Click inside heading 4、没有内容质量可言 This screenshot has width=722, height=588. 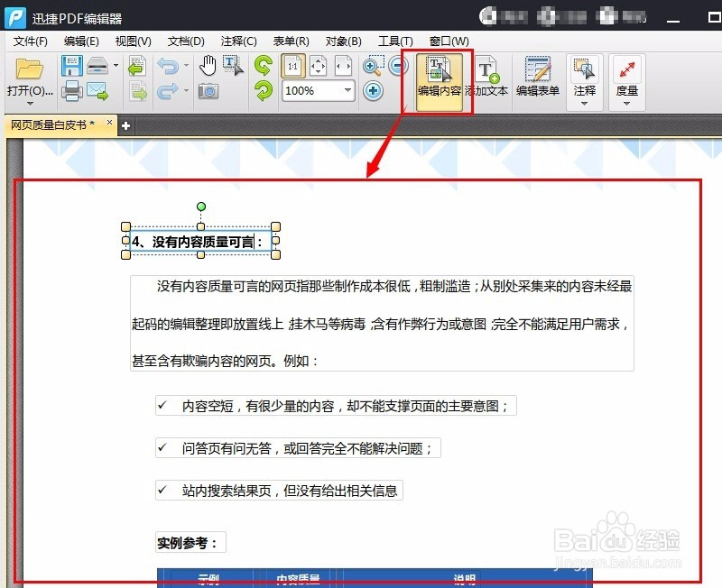click(200, 241)
